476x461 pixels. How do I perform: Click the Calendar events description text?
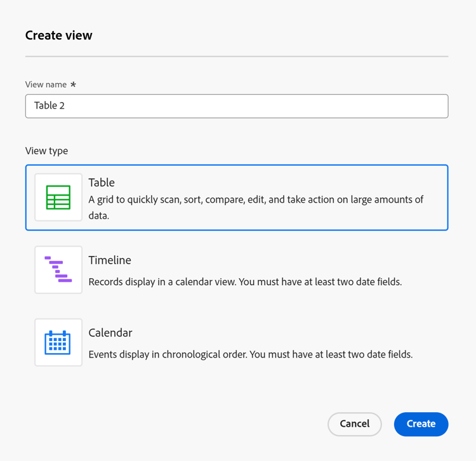[x=250, y=354]
